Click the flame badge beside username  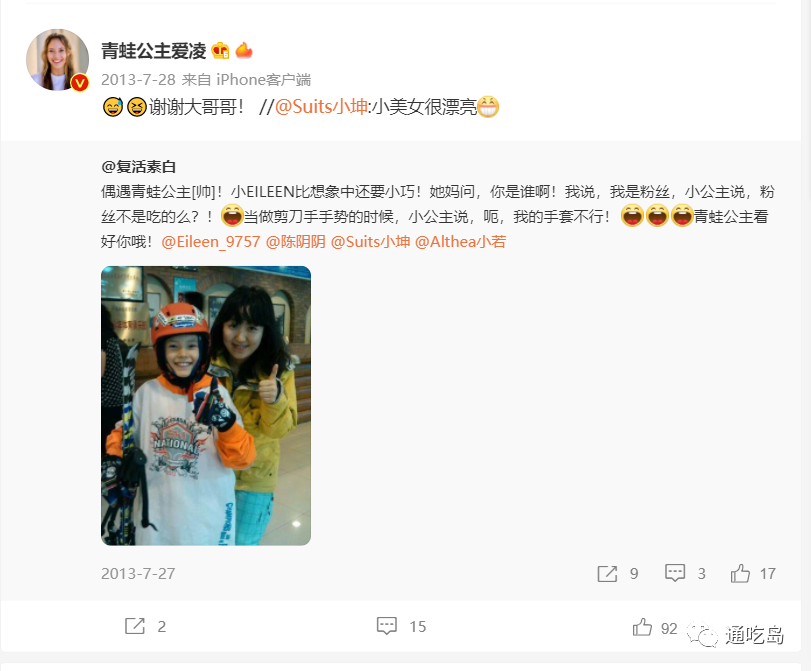[244, 51]
